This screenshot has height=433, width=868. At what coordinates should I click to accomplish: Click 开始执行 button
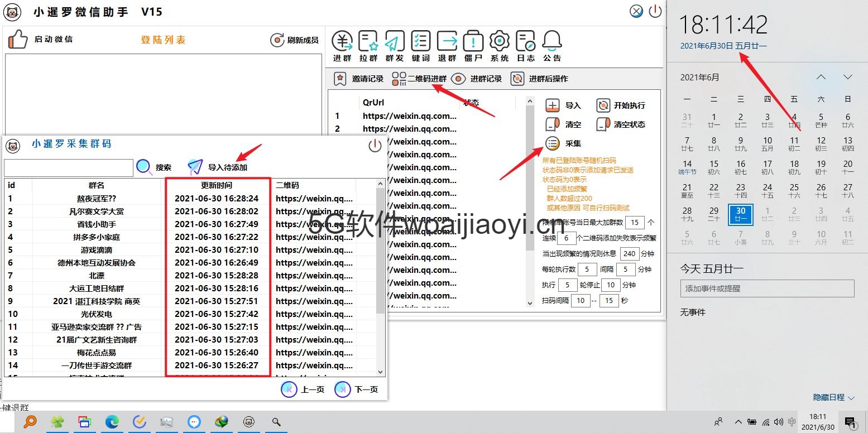[621, 105]
